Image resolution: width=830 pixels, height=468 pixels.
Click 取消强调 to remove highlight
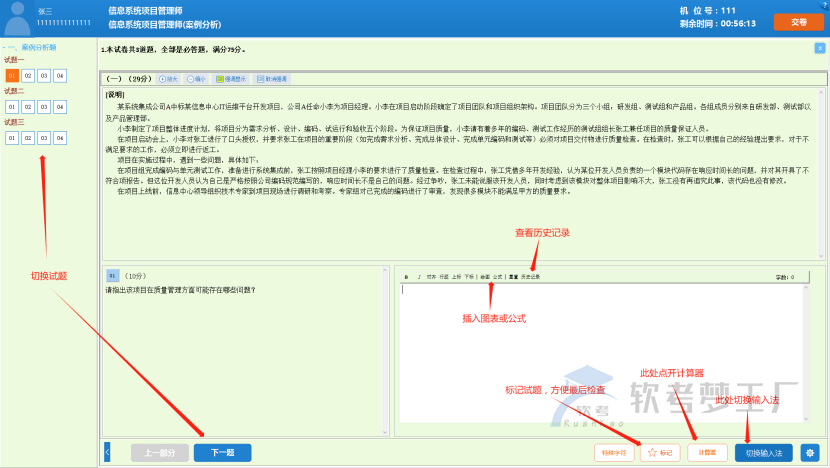[271, 78]
